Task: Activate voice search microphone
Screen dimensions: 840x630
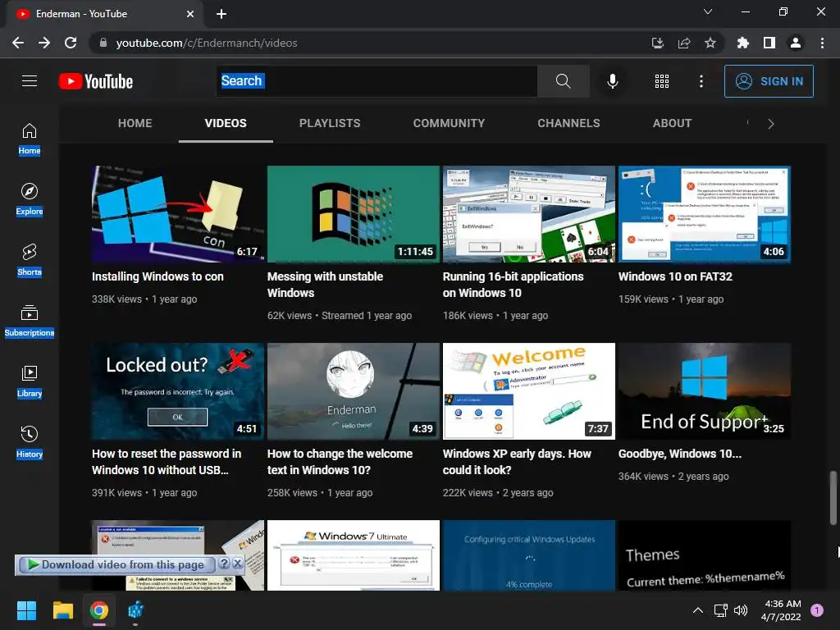Action: pos(612,81)
